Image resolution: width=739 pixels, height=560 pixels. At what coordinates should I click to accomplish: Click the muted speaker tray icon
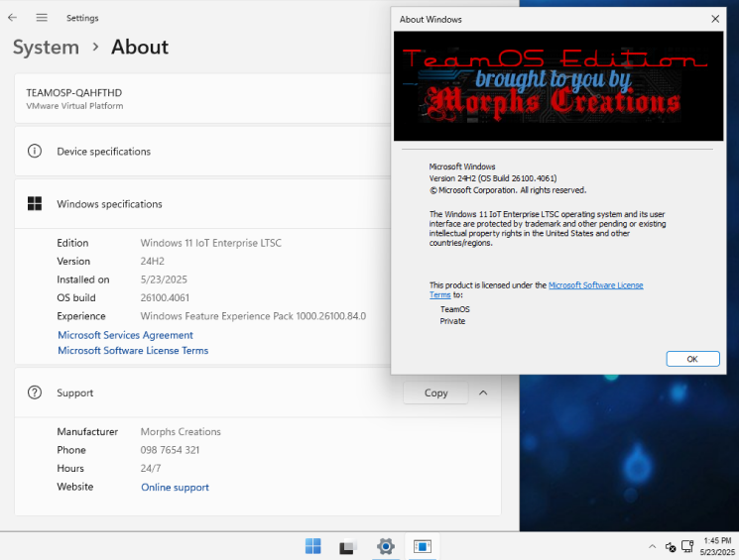click(x=671, y=547)
